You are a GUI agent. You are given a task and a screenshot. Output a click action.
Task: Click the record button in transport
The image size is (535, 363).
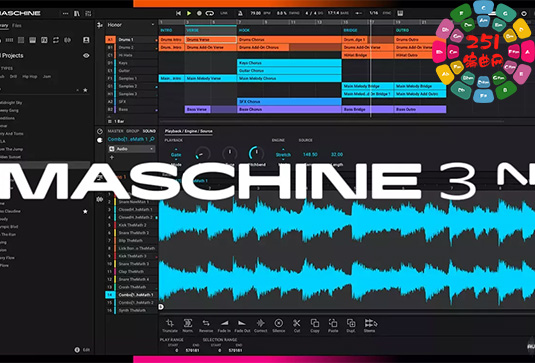(x=199, y=13)
